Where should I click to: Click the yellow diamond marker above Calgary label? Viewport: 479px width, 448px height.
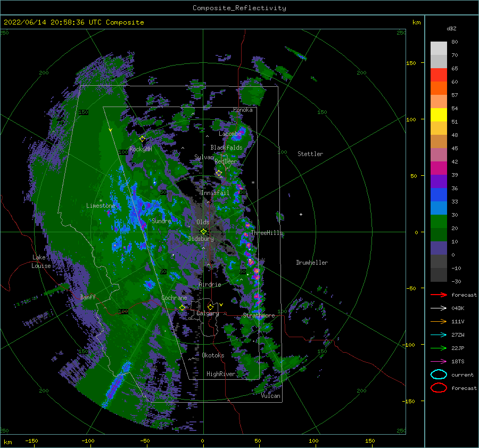pos(210,307)
